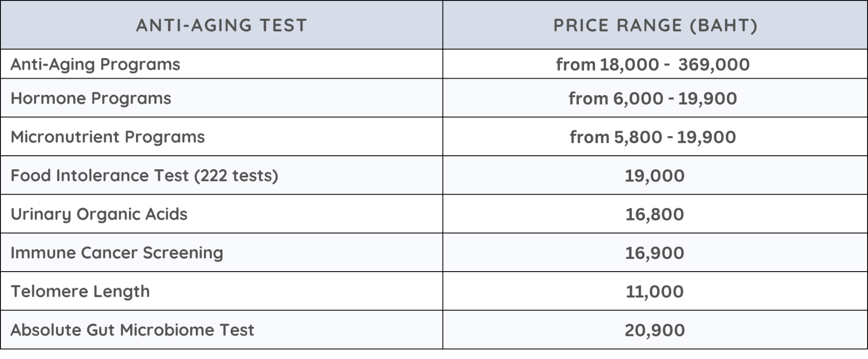Click the Immune Cancer Screening label
Viewport: 868px width, 359px height.
pos(117,253)
